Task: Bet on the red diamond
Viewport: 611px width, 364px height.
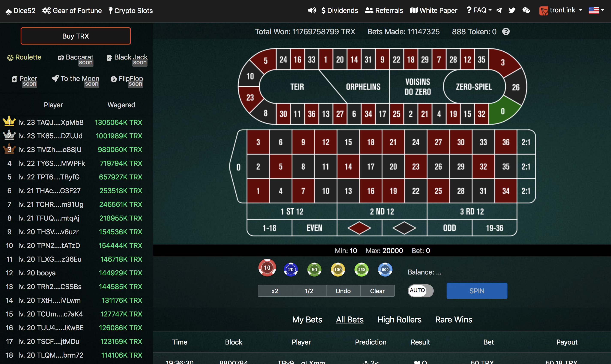Action: click(359, 228)
